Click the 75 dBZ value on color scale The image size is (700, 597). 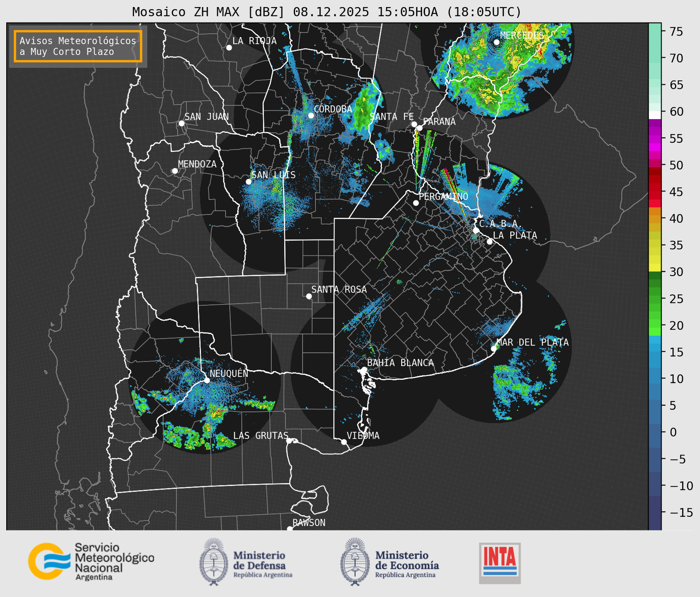[676, 32]
